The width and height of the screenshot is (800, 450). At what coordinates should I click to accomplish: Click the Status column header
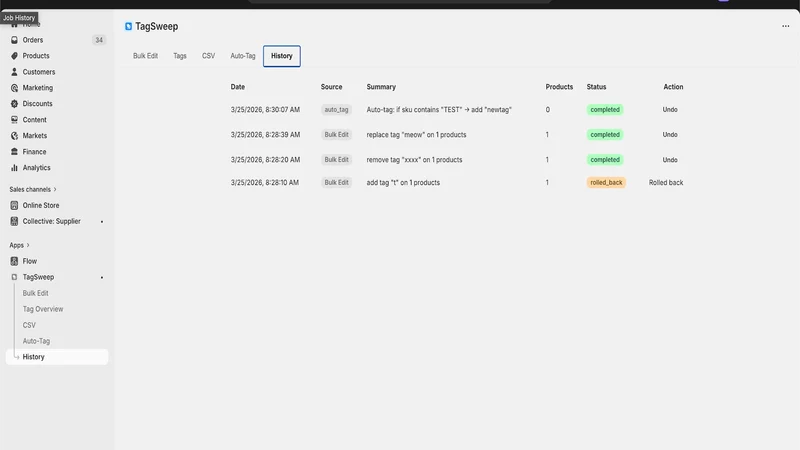click(596, 87)
